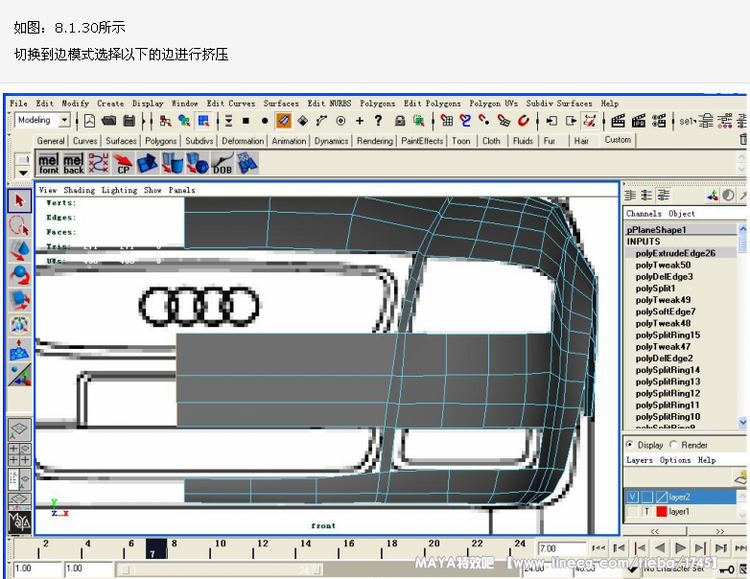Image resolution: width=750 pixels, height=579 pixels.
Task: Open the layer editor Options menu
Action: coord(675,460)
